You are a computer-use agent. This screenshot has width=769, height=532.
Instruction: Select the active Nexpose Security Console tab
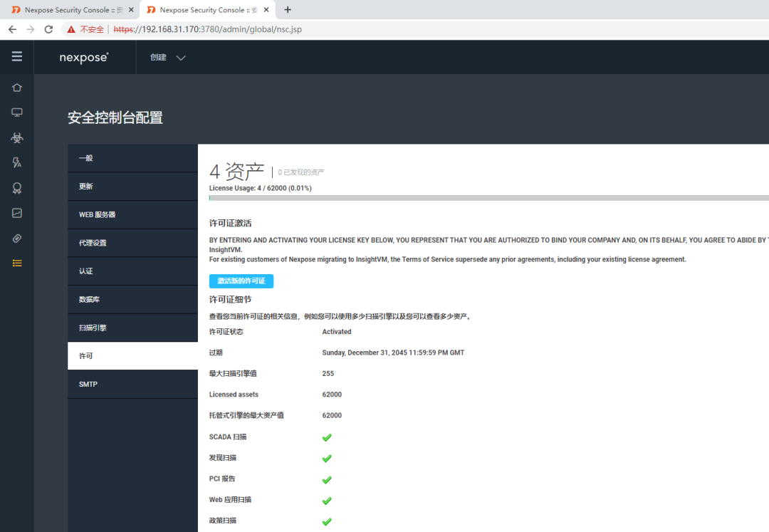tap(207, 10)
